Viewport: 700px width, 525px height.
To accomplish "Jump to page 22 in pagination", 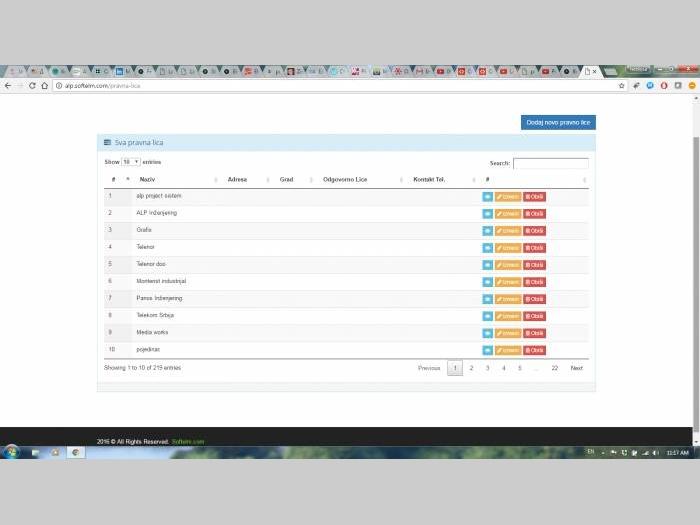I will click(x=554, y=368).
